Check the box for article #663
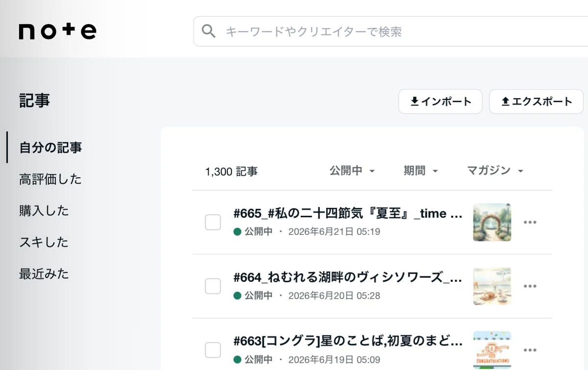Screen dimensions: 588x370 tap(213, 350)
